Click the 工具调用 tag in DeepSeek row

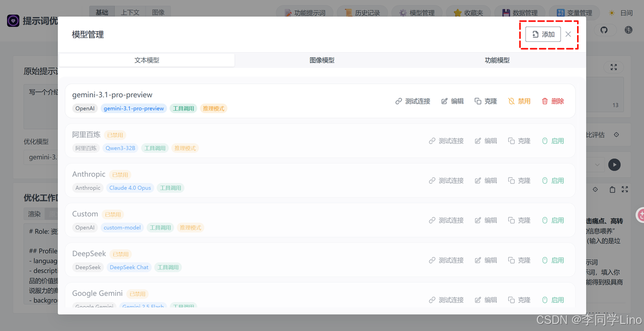(x=168, y=267)
